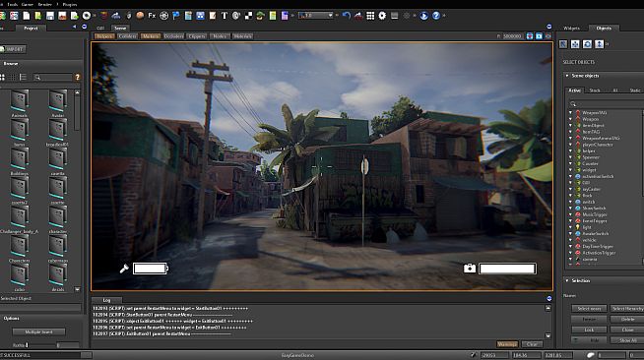The image size is (644, 360).
Task: Open the Tools menu
Action: point(13,4)
